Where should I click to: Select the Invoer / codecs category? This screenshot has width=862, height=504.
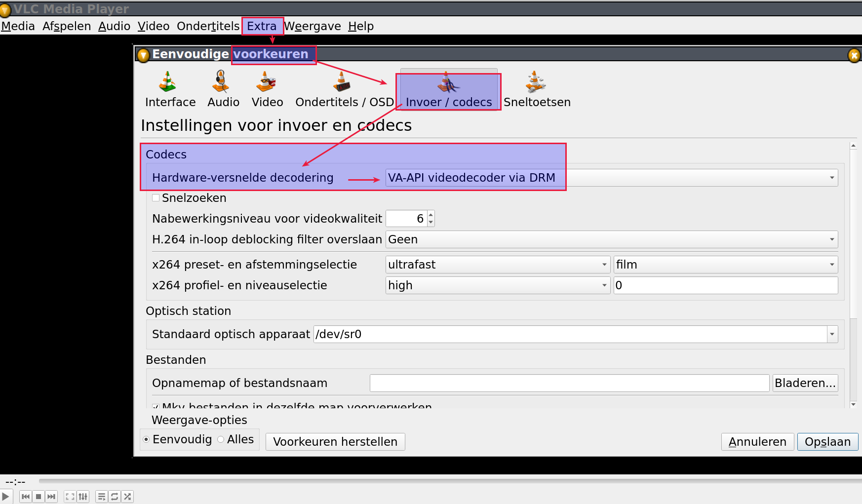(449, 90)
